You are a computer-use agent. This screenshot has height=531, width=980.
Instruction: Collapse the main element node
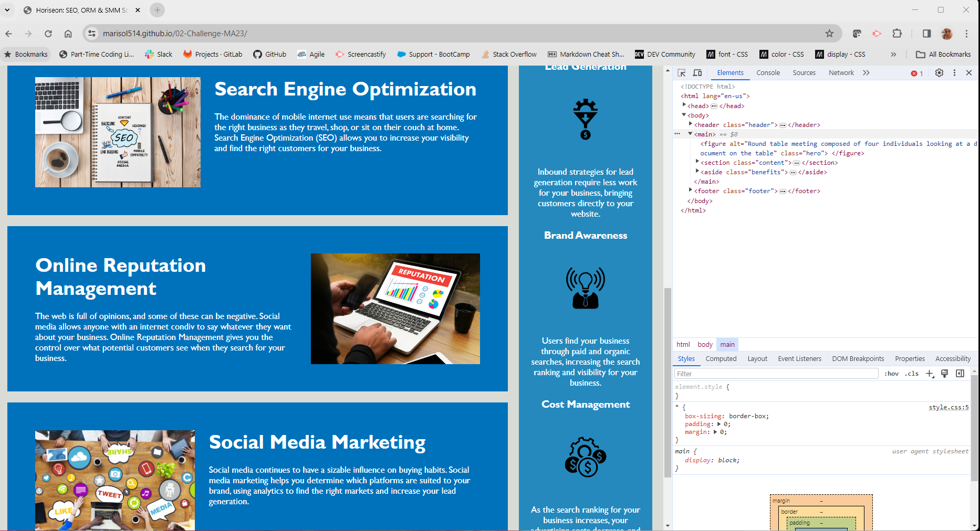coord(691,134)
